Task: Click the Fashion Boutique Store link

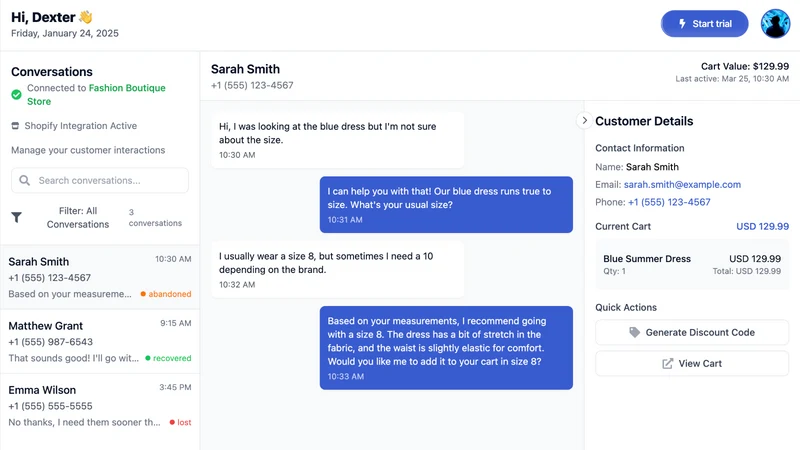Action: tap(96, 94)
